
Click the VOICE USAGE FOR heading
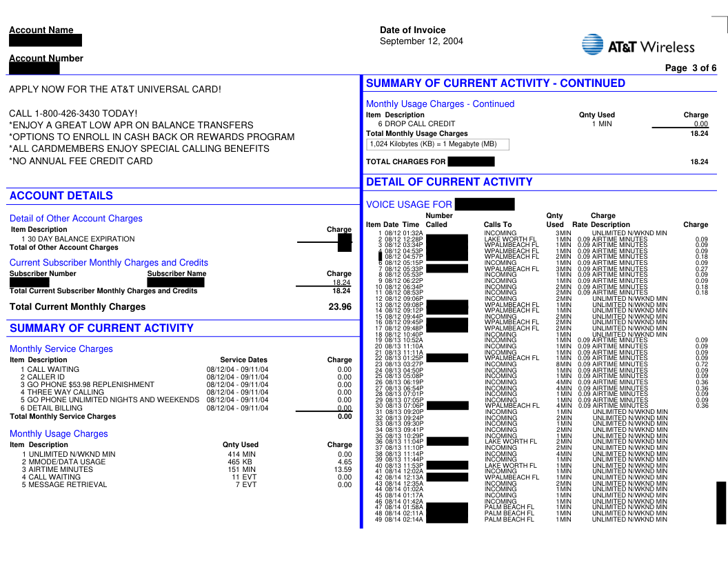409,205
